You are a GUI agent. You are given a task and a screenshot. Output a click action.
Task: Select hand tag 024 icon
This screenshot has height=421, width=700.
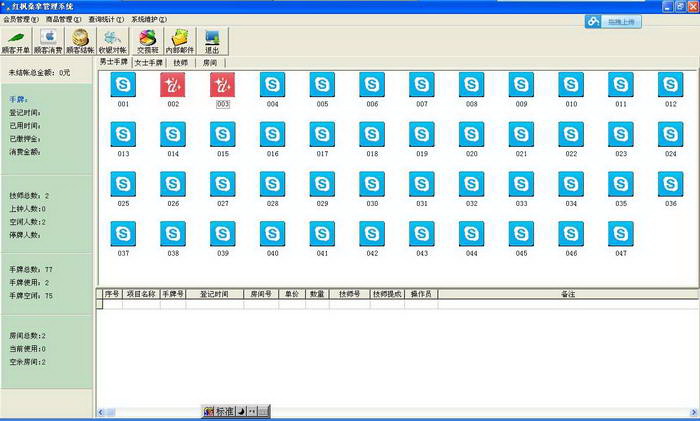coord(671,134)
